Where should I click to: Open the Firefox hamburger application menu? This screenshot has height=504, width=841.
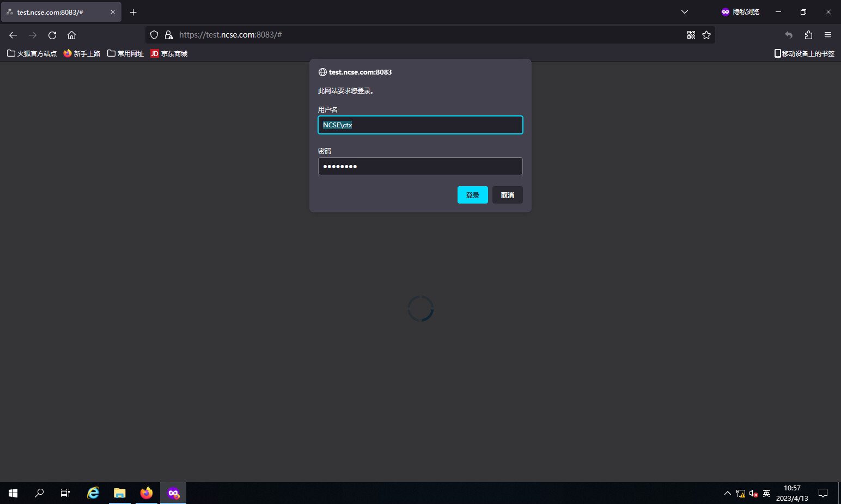coord(827,35)
